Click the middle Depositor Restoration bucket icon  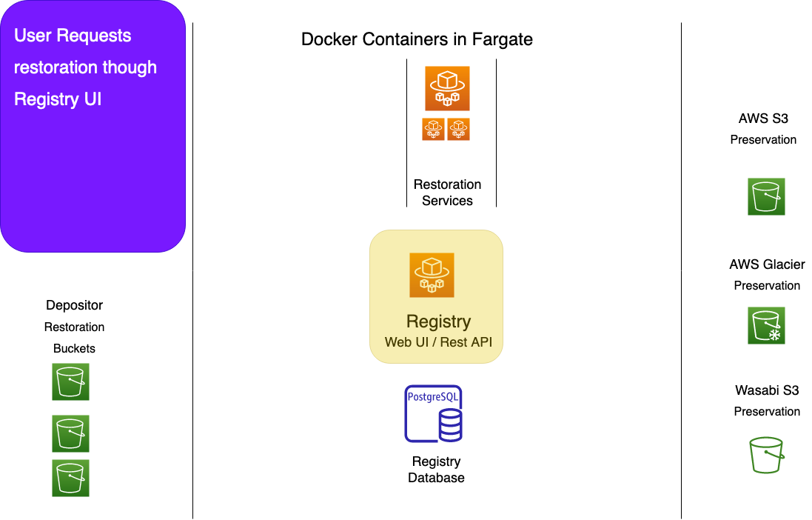click(70, 433)
